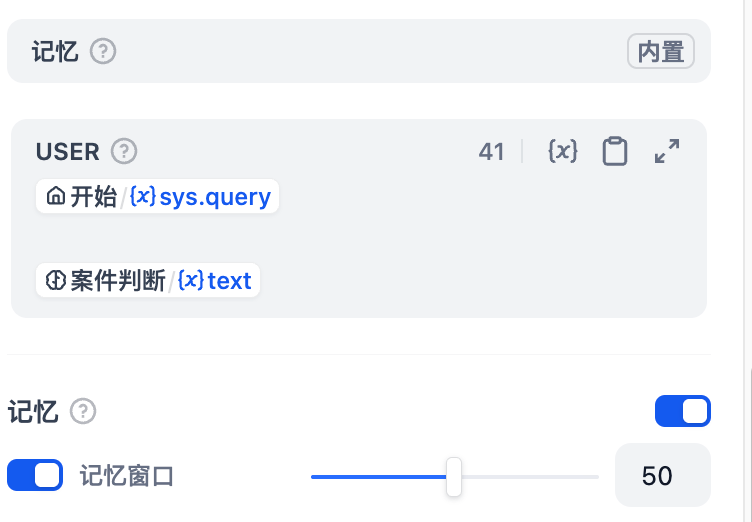Viewport: 752px width, 522px height.
Task: Turn off the 记忆 memory switch
Action: tap(682, 411)
